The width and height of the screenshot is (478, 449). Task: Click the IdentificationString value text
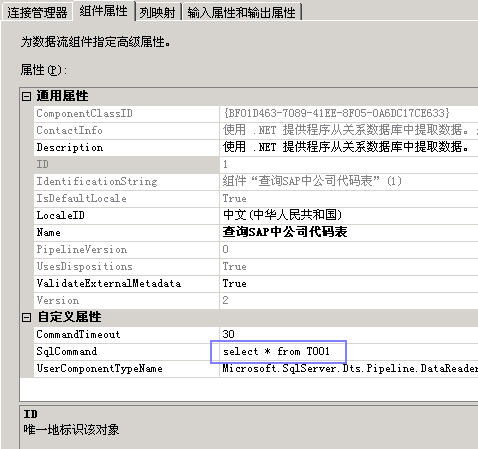312,181
